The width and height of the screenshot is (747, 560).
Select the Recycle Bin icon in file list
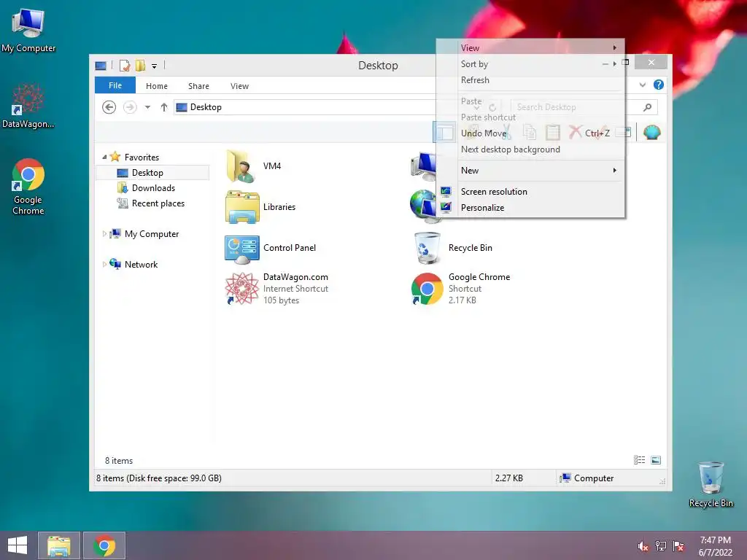coord(427,248)
